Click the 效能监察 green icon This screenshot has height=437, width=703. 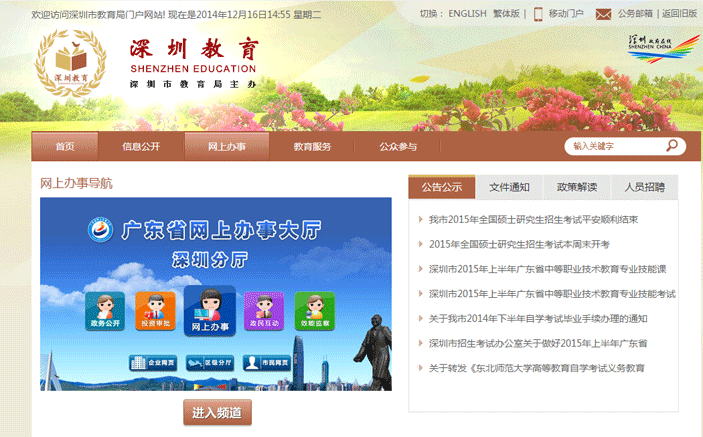click(x=314, y=311)
